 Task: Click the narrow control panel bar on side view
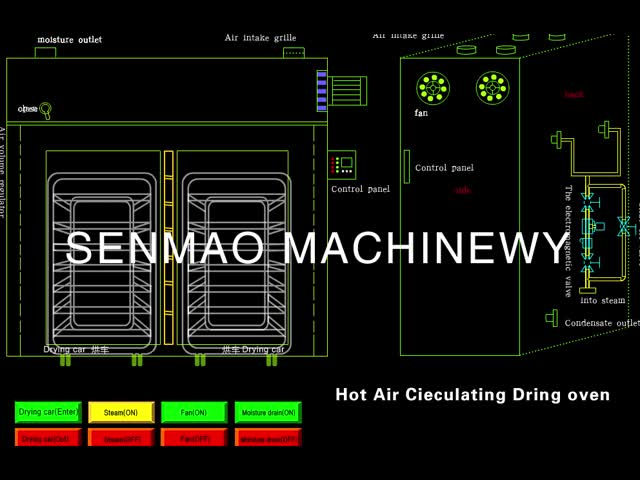(407, 166)
